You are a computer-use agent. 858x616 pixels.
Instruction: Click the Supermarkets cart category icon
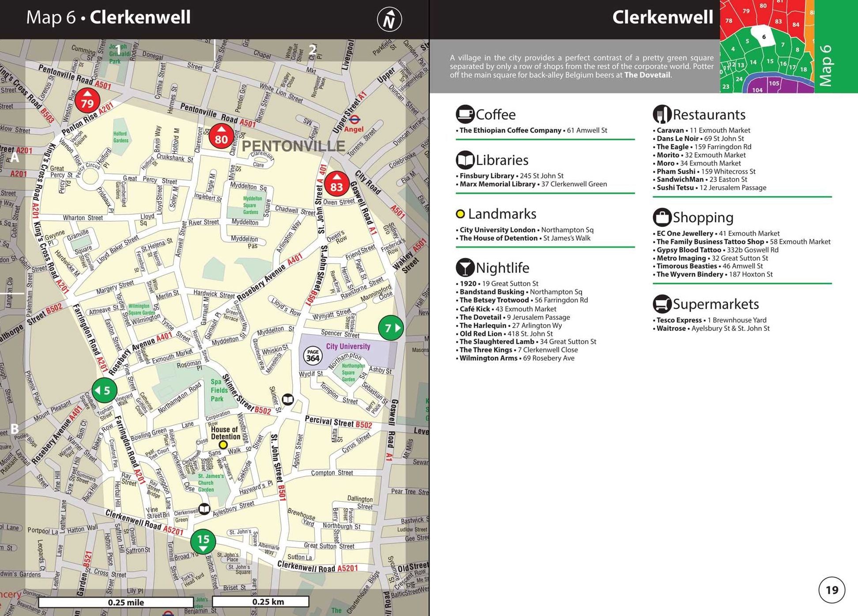pos(662,304)
